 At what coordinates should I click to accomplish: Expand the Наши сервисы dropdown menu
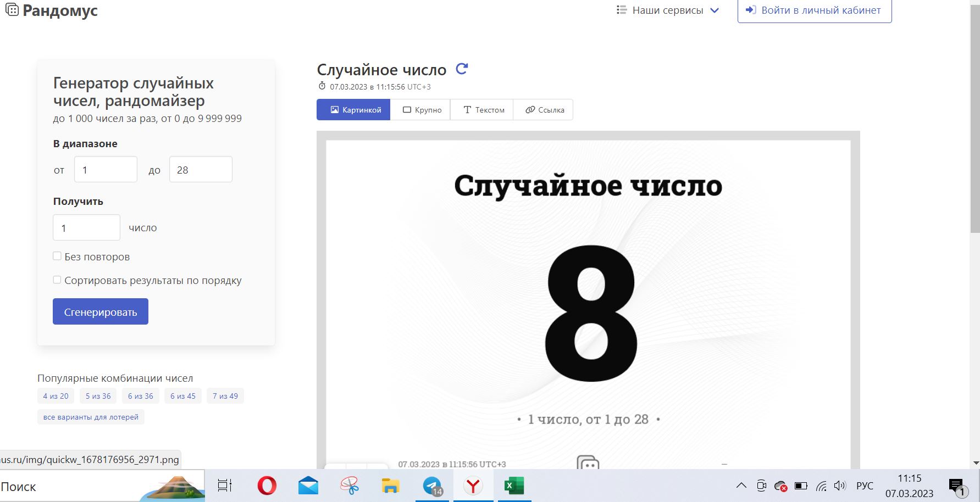(x=668, y=10)
